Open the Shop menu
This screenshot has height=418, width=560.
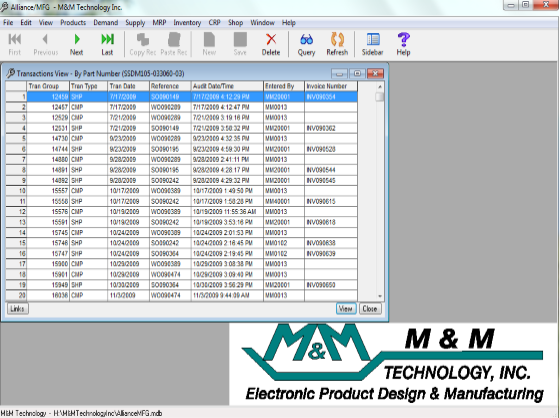(x=236, y=23)
